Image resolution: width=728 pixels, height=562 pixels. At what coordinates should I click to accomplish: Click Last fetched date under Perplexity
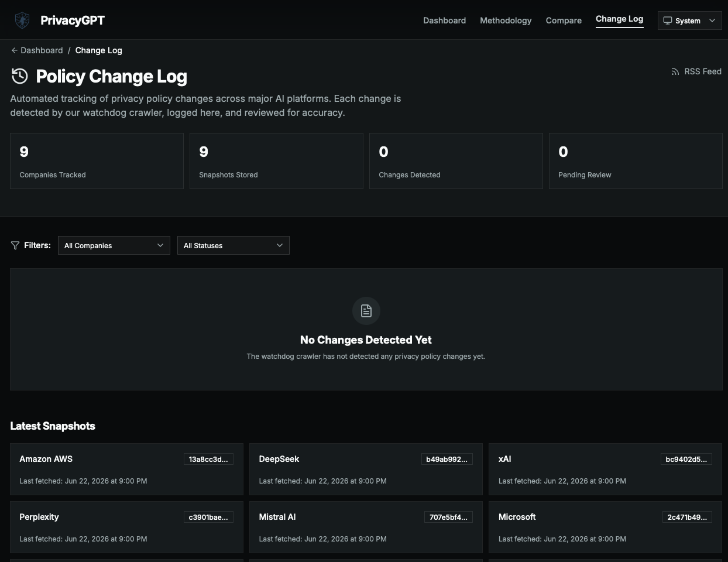pos(83,539)
